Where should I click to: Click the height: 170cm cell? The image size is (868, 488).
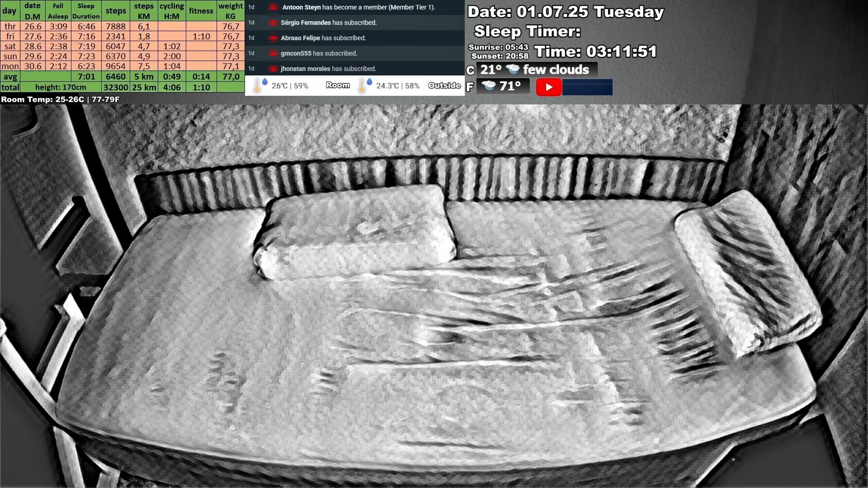61,87
